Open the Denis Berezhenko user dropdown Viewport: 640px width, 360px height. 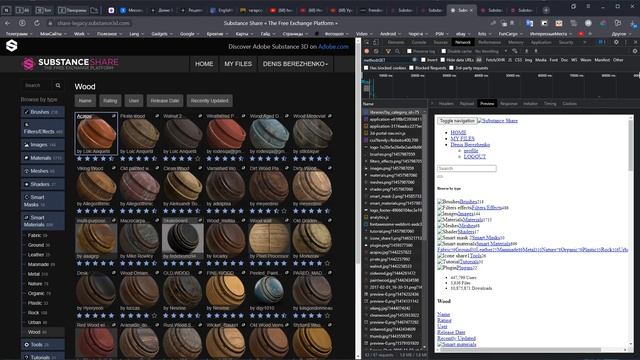coord(296,64)
